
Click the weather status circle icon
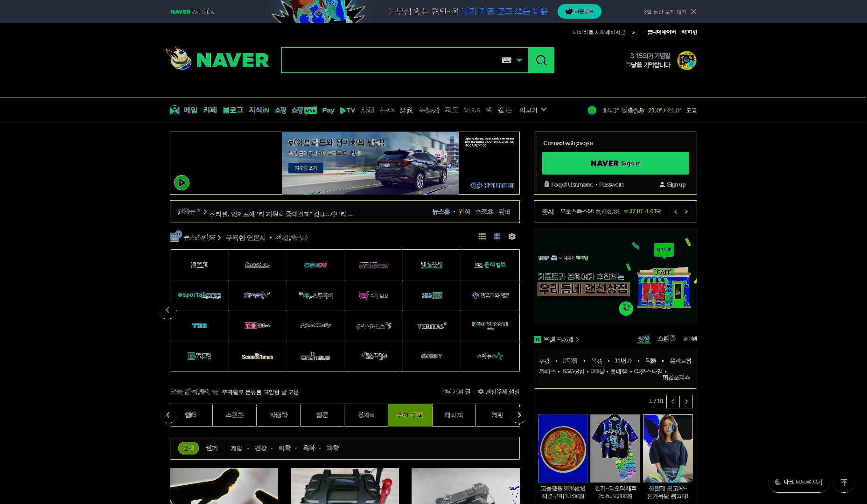[592, 110]
